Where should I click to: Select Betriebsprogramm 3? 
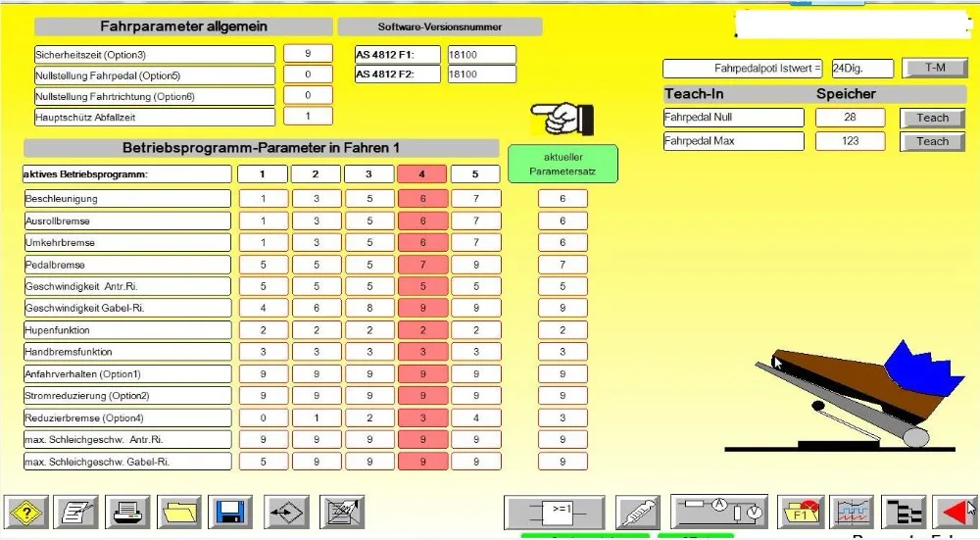point(368,174)
